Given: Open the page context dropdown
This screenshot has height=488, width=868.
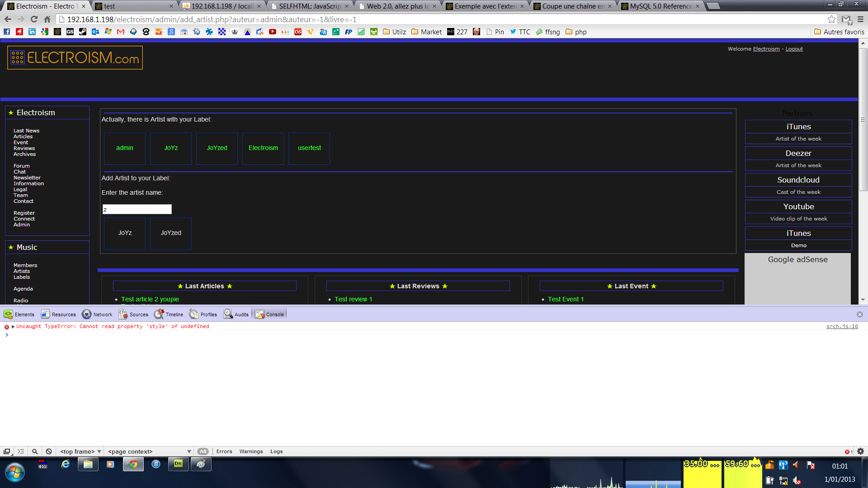Looking at the screenshot, I should [x=149, y=451].
